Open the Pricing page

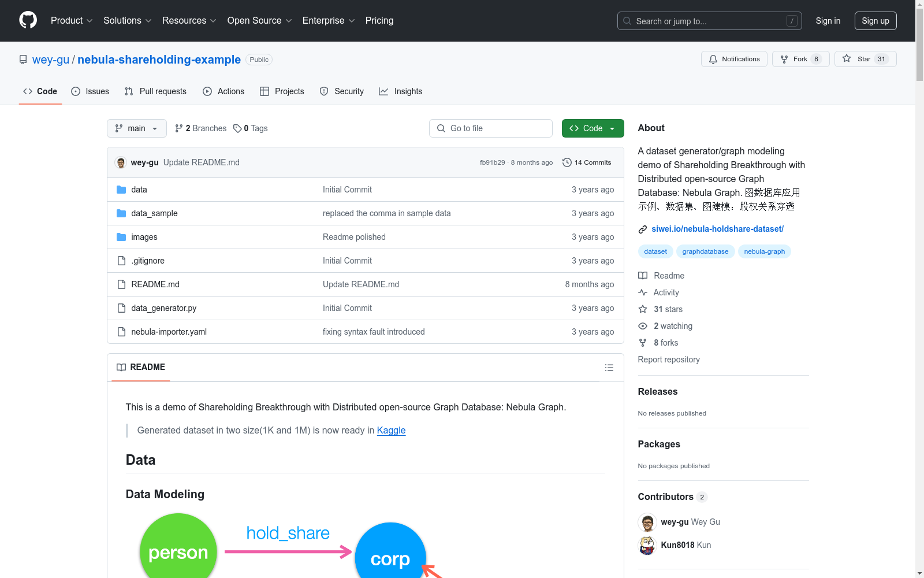click(x=379, y=21)
